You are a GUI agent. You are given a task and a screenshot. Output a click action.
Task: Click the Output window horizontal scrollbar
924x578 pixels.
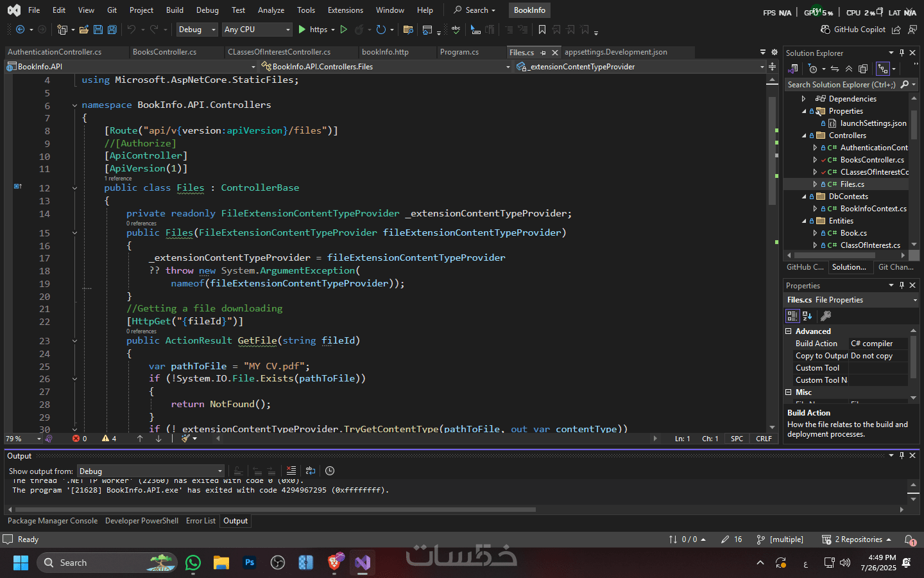click(276, 510)
